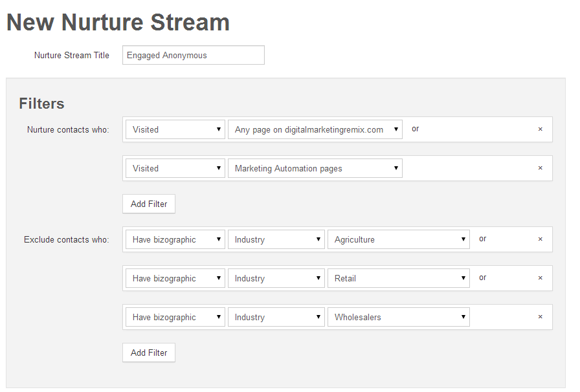This screenshot has width=580, height=392.
Task: Open 'Have bizographic' dropdown in Agriculture row
Action: (175, 239)
